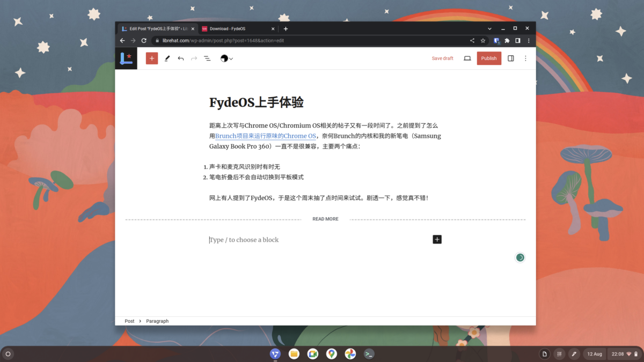Open the Document Overview list view icon
Viewport: 644px width, 362px height.
[207, 58]
